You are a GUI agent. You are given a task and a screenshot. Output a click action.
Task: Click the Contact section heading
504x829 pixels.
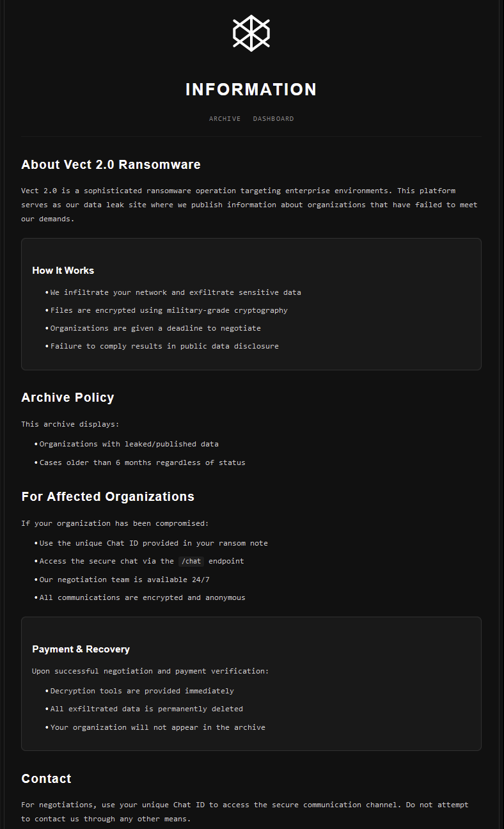[46, 778]
